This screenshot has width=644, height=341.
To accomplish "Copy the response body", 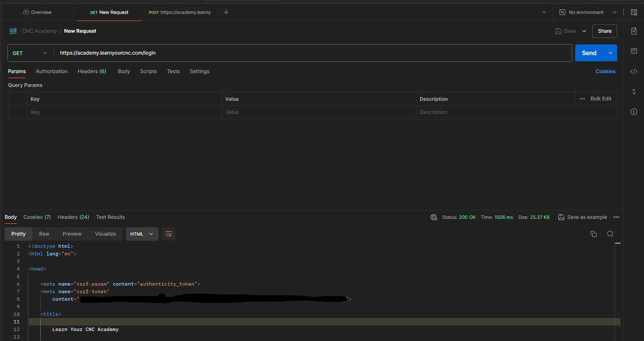I will pos(594,234).
